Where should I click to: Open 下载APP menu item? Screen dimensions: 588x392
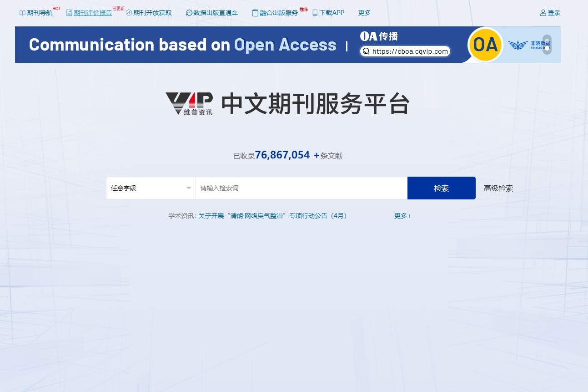[332, 13]
